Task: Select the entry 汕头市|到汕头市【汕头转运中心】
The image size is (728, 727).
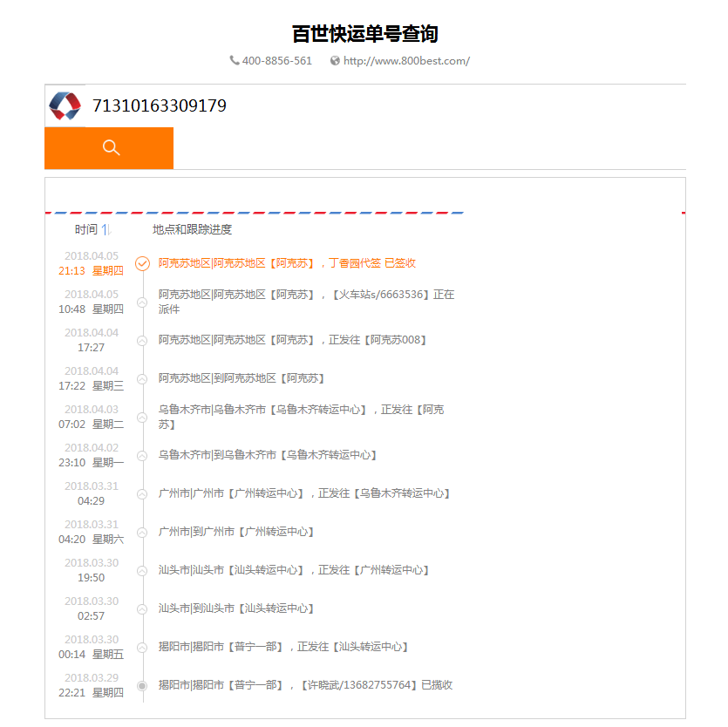Action: coord(236,608)
